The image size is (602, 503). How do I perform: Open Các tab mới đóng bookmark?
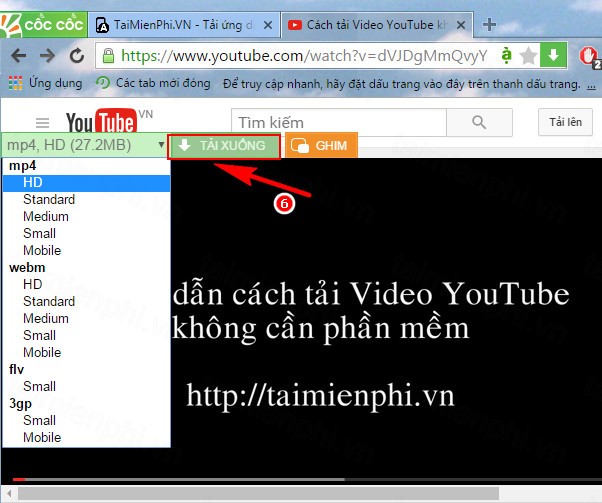153,83
